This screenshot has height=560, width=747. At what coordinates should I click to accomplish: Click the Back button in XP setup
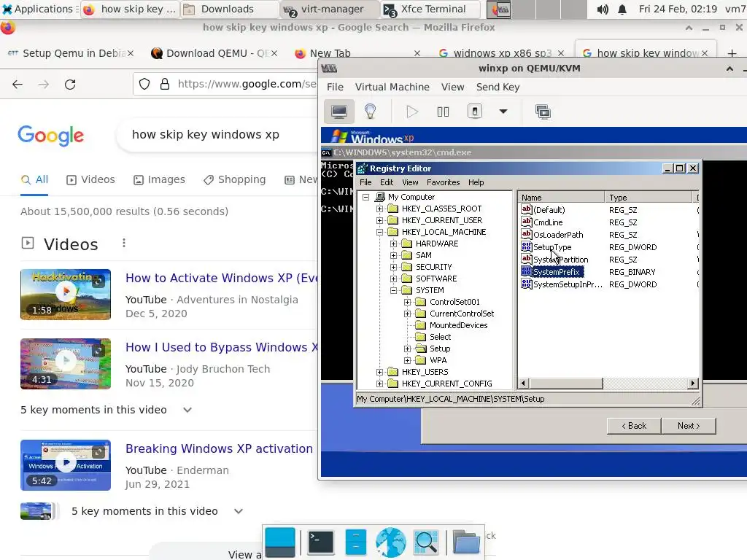[x=634, y=426]
